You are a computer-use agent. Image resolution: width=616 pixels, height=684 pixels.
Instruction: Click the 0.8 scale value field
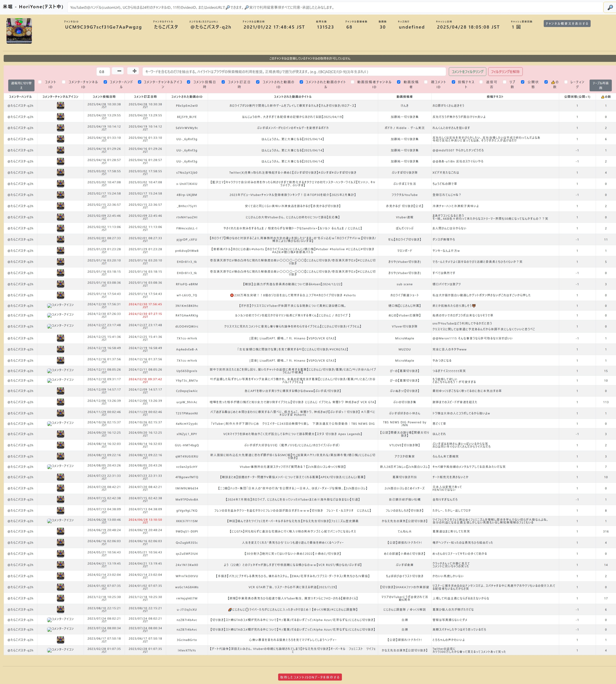(103, 72)
